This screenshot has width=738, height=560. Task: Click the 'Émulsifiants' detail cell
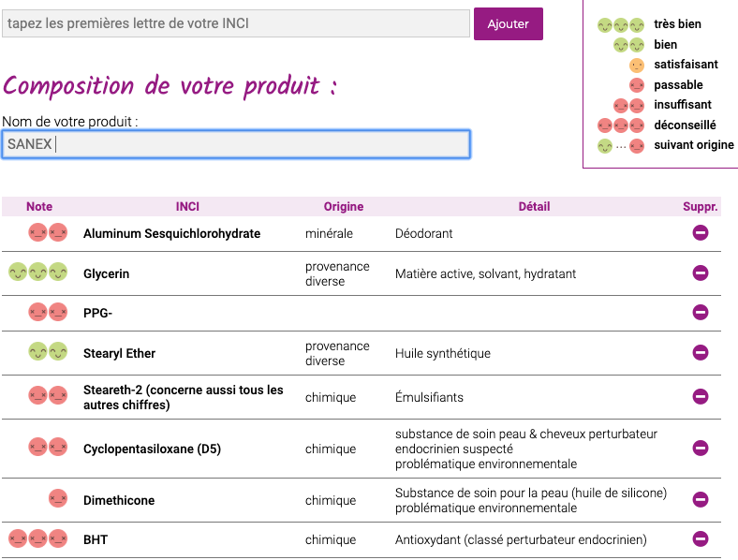click(x=429, y=397)
